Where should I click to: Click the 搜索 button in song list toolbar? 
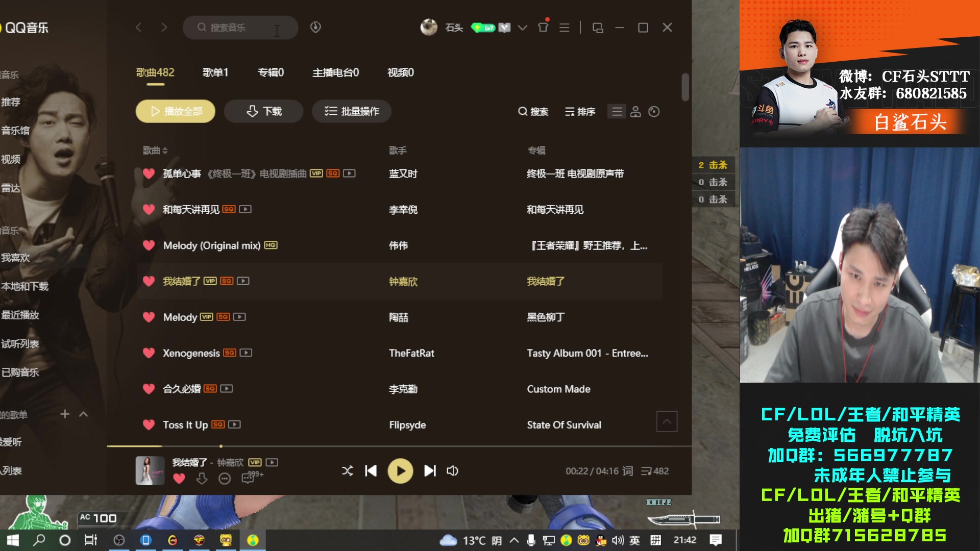click(x=533, y=112)
